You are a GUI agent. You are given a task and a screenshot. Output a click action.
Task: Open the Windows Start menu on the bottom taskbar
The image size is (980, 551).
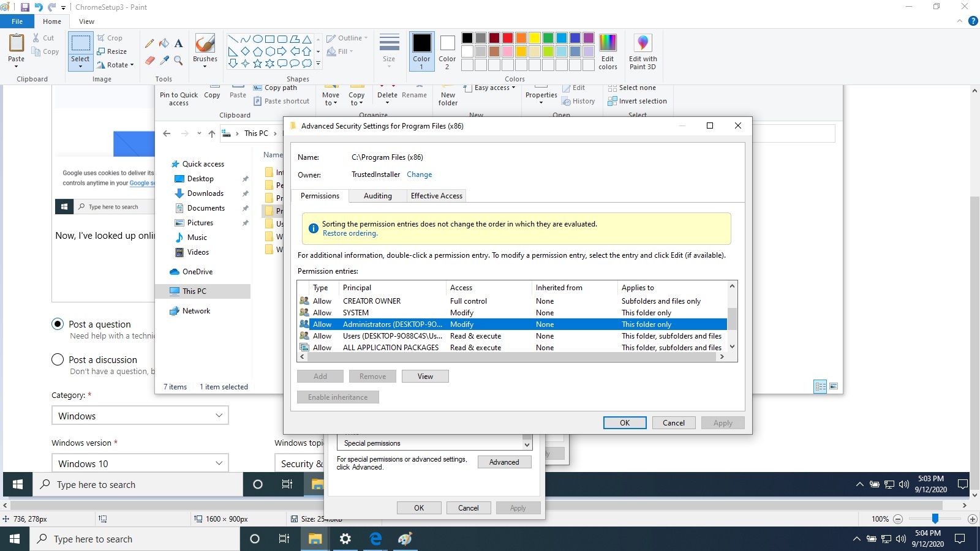click(x=15, y=539)
